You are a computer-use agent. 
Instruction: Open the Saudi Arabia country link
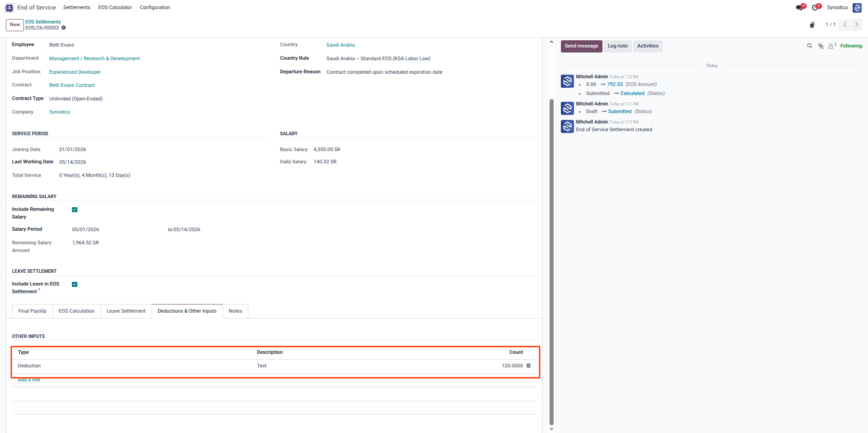pos(340,45)
